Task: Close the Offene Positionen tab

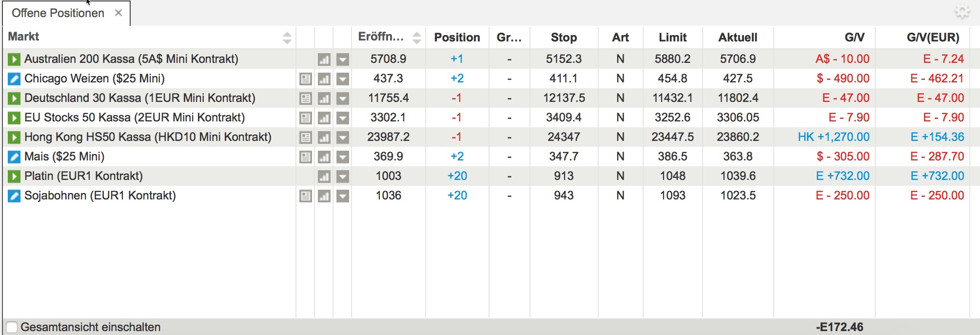Action: 118,13
